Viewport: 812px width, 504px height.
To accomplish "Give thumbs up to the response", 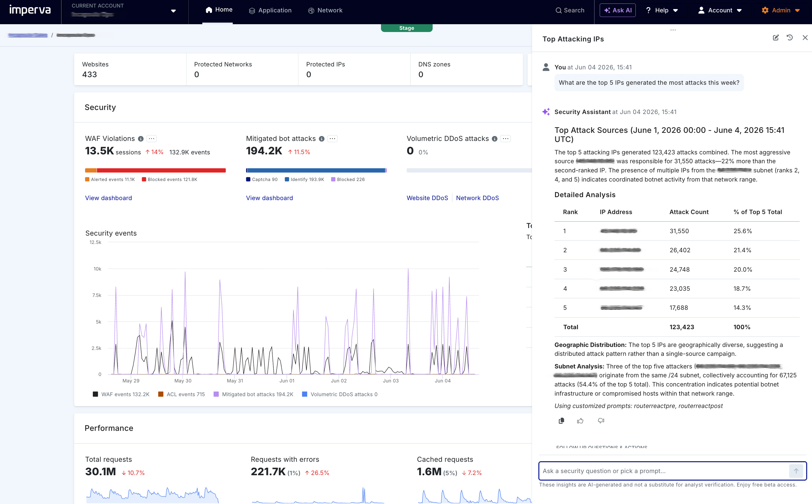I will tap(580, 421).
